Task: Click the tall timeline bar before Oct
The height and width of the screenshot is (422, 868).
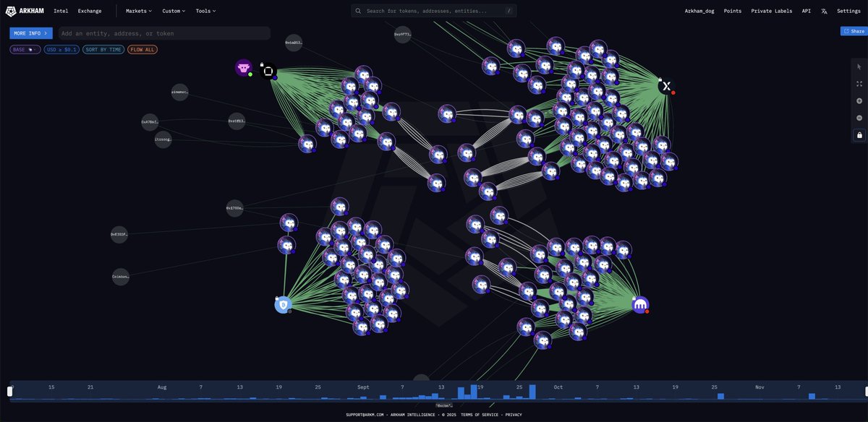Action: (x=532, y=392)
